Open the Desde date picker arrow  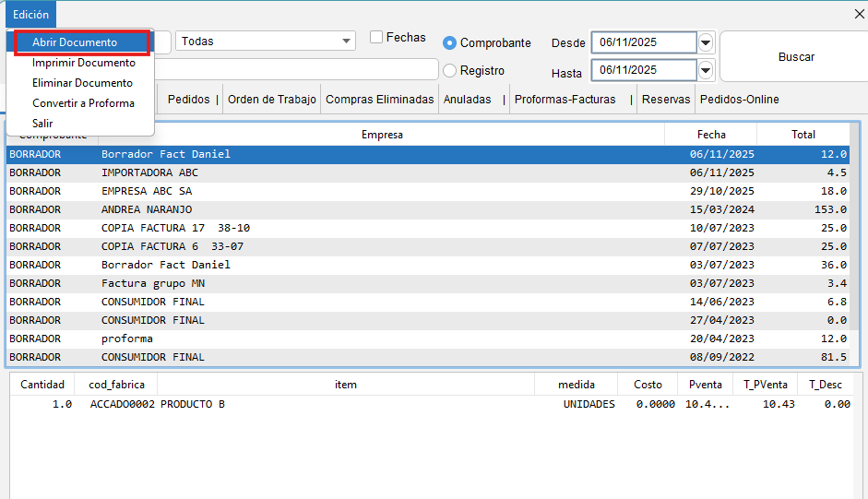(707, 42)
